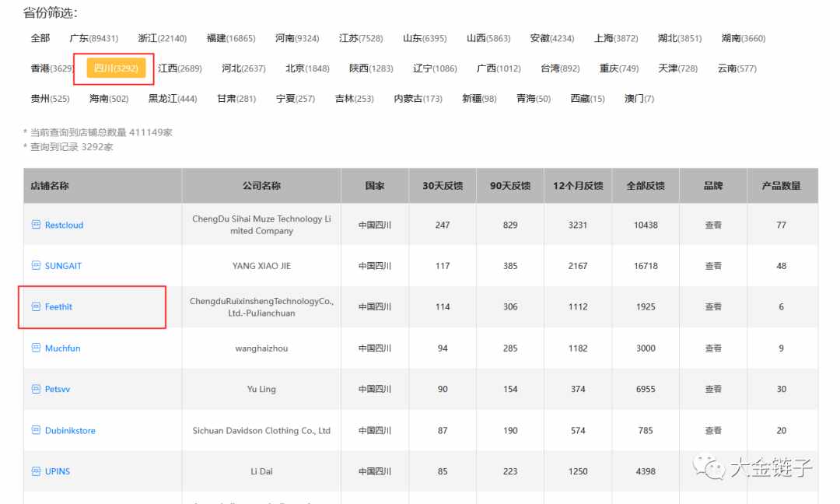Open the Restcloud store link

pyautogui.click(x=64, y=225)
